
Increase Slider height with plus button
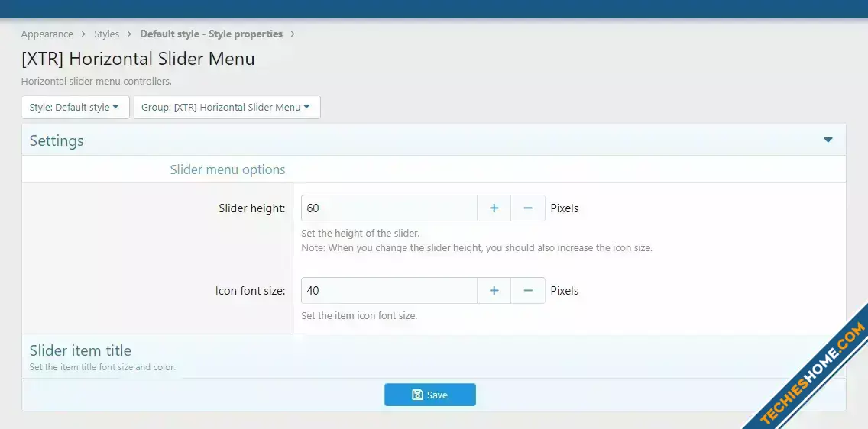(x=494, y=208)
